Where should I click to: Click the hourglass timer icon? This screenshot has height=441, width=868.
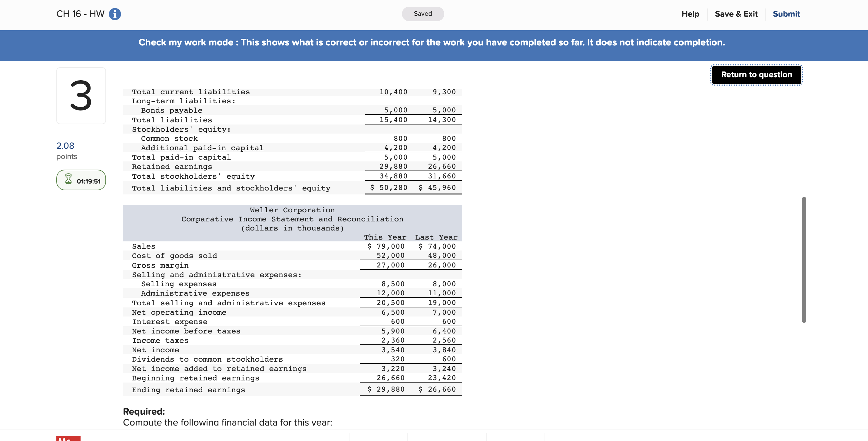click(69, 180)
